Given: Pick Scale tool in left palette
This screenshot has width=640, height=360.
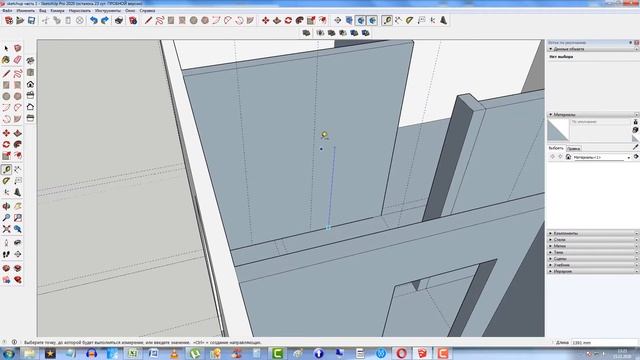Looking at the screenshot, I should (6, 156).
